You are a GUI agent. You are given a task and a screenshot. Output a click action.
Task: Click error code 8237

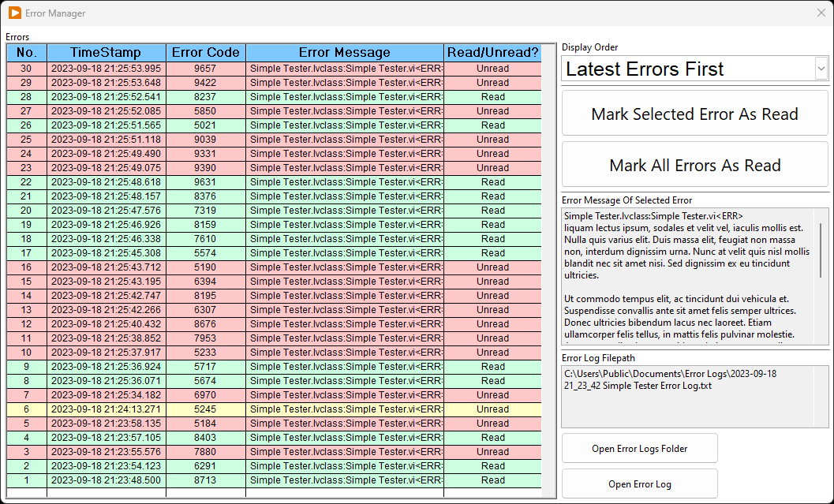[x=205, y=97]
